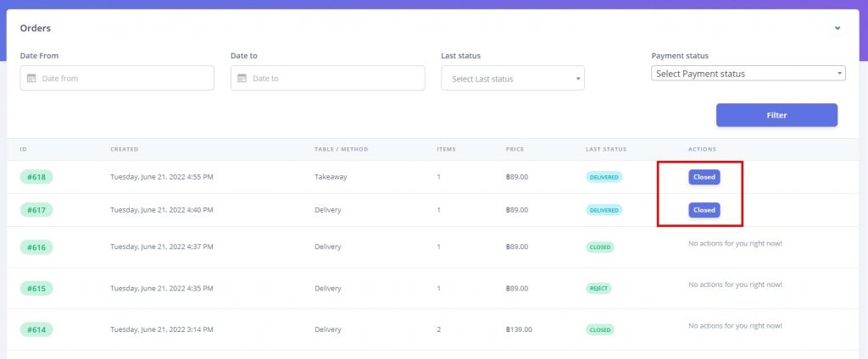Open order #615 ID badge
Image resolution: width=868 pixels, height=359 pixels.
(36, 288)
